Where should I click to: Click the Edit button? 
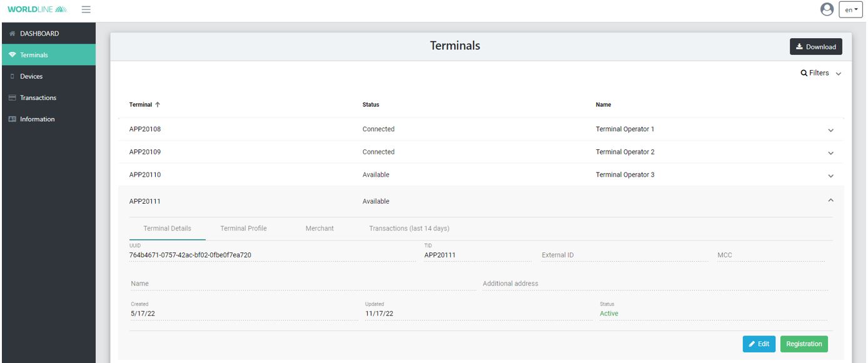point(759,344)
